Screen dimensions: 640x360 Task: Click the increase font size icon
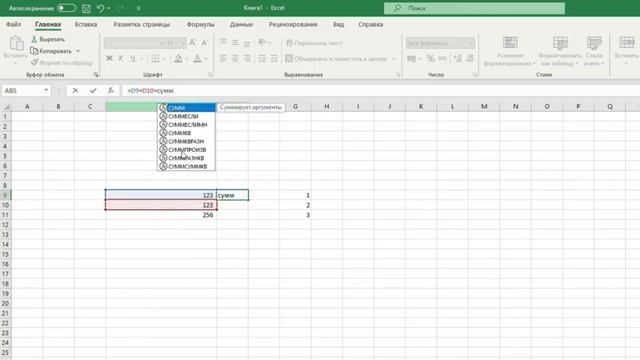pos(193,42)
